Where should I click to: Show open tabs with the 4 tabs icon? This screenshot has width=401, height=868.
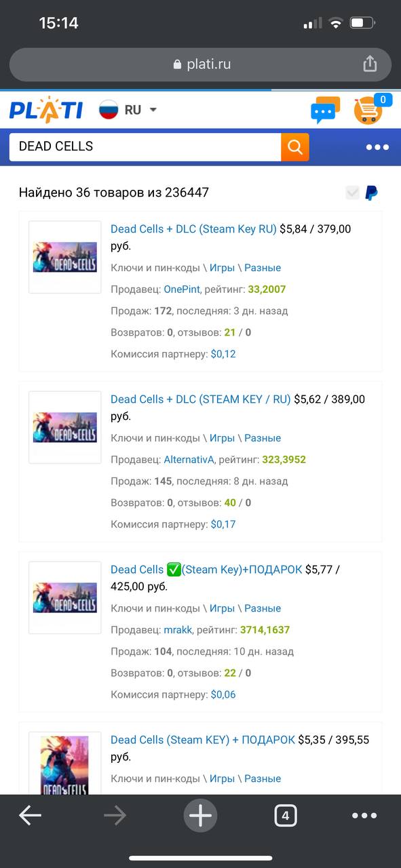coord(286,816)
